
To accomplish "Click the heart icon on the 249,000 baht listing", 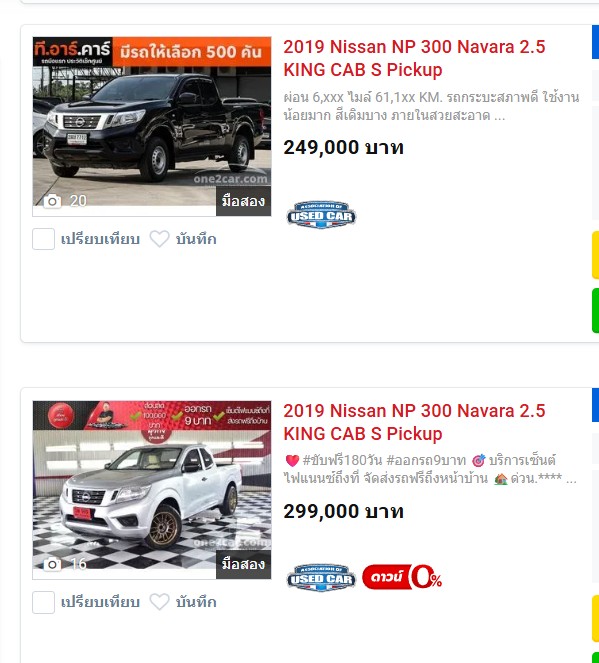I will (159, 239).
